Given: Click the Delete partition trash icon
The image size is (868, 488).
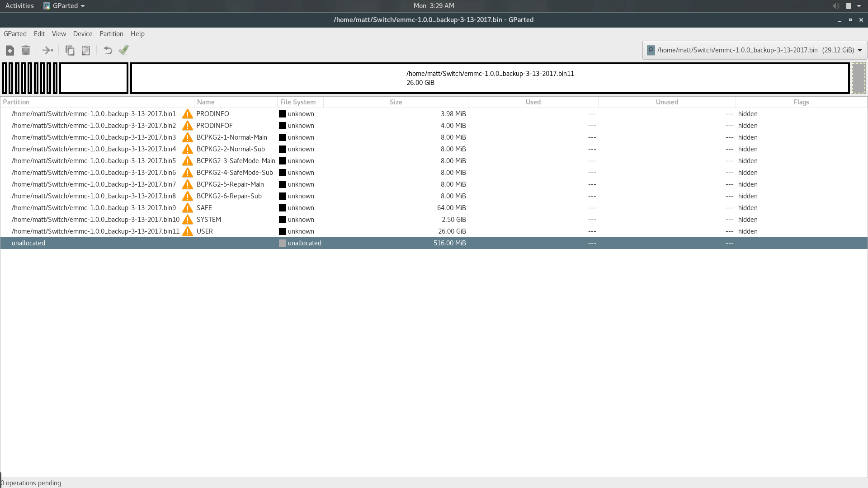Looking at the screenshot, I should coord(26,50).
